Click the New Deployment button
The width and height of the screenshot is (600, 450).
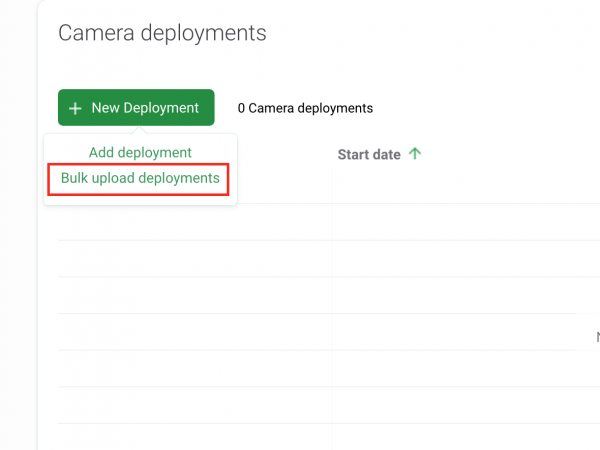136,108
